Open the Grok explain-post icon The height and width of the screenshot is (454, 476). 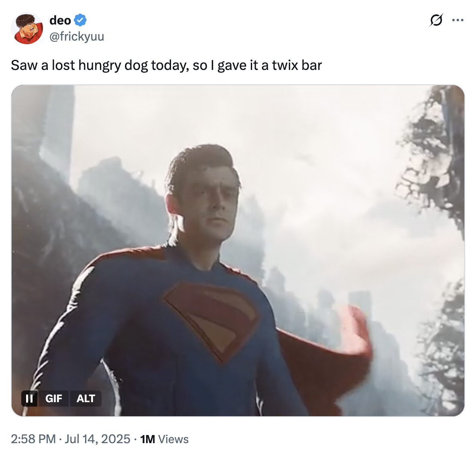(436, 20)
